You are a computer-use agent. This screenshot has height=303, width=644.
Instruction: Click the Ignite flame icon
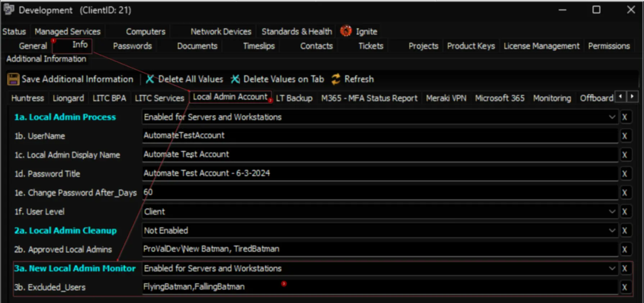pyautogui.click(x=346, y=31)
